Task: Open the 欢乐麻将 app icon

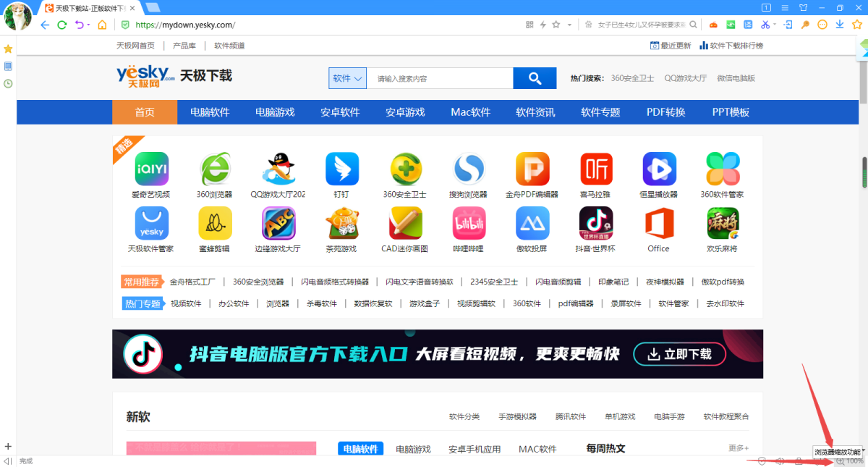Action: pos(723,224)
